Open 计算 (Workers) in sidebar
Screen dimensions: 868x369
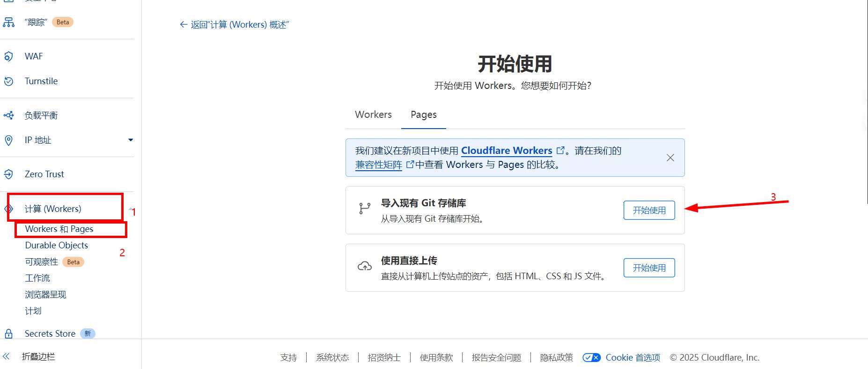tap(53, 209)
